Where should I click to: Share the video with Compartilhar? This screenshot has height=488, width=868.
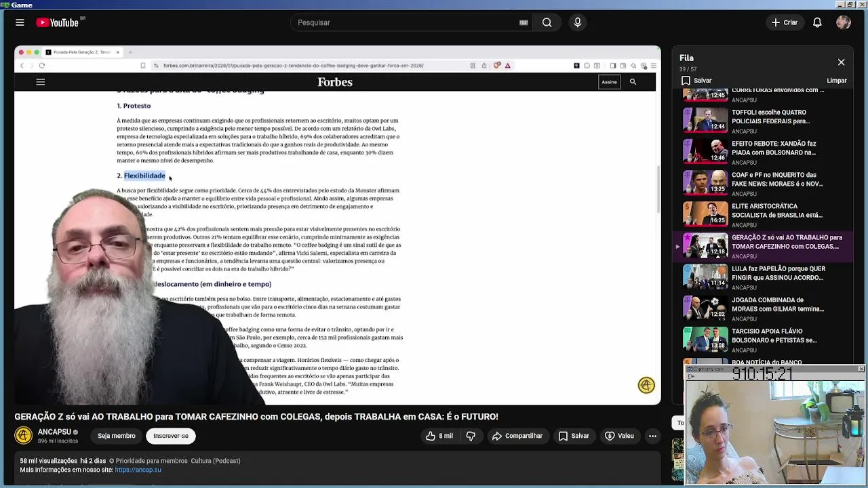517,436
